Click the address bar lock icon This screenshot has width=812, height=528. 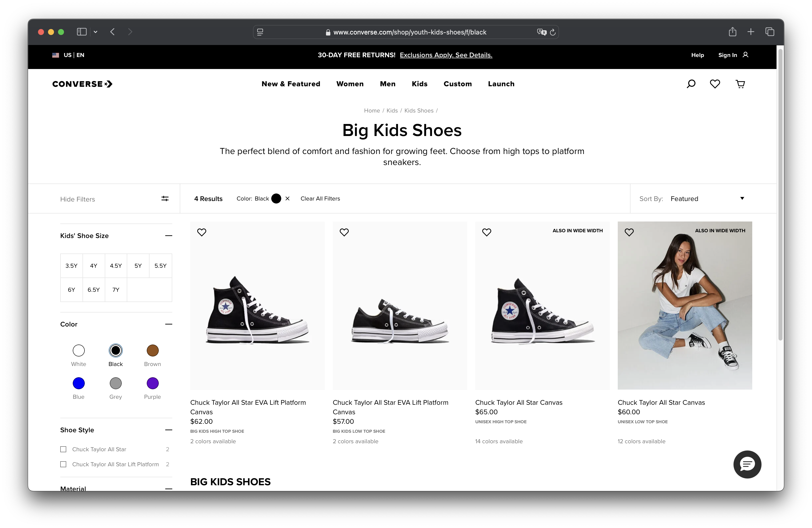point(328,32)
